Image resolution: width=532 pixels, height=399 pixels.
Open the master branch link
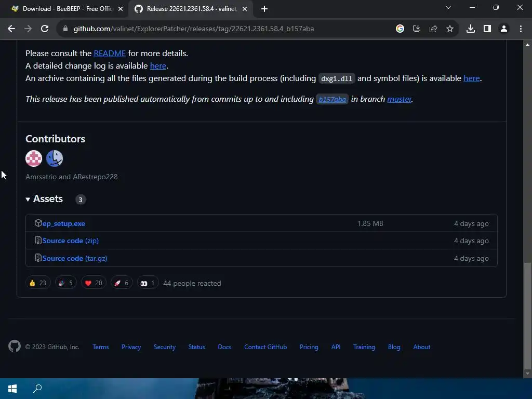(400, 99)
